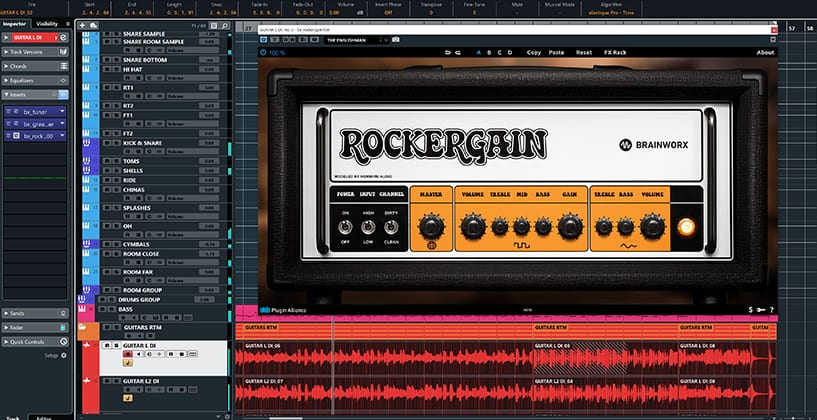The width and height of the screenshot is (817, 420).
Task: Click the Chords section list icon
Action: (63, 66)
